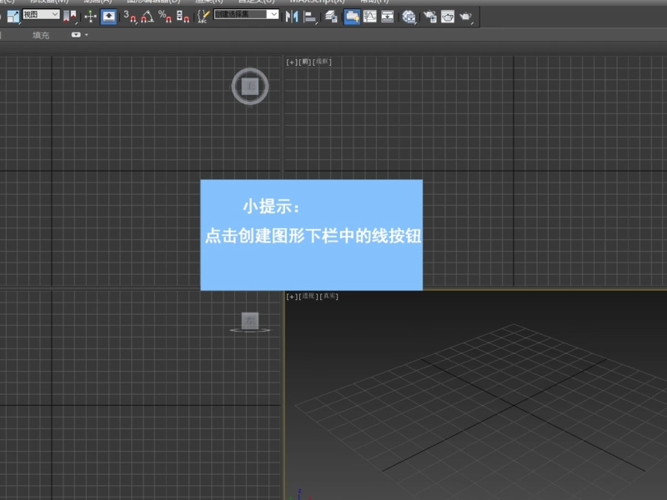Open the Layer Manager

(x=331, y=17)
